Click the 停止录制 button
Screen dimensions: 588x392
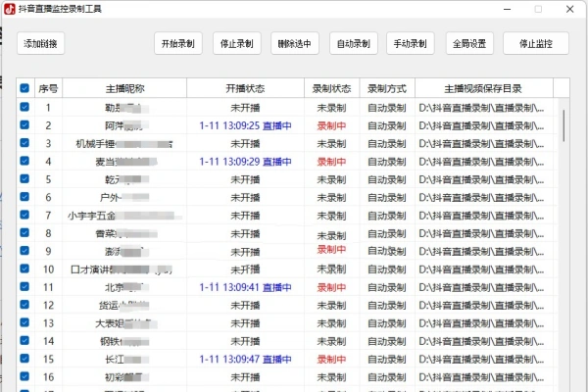(x=236, y=44)
